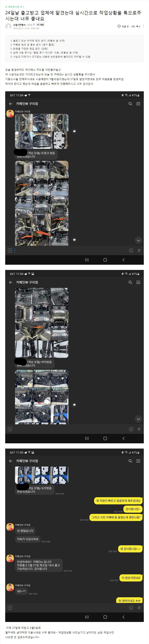Open the post's three-dot more options menu

click(143, 26)
